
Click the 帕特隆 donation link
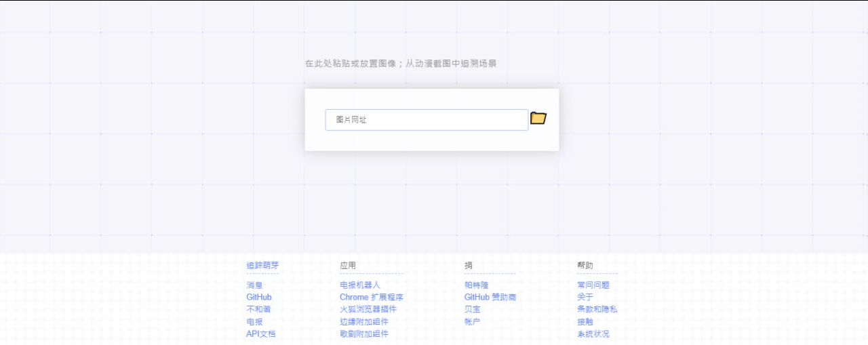[476, 285]
